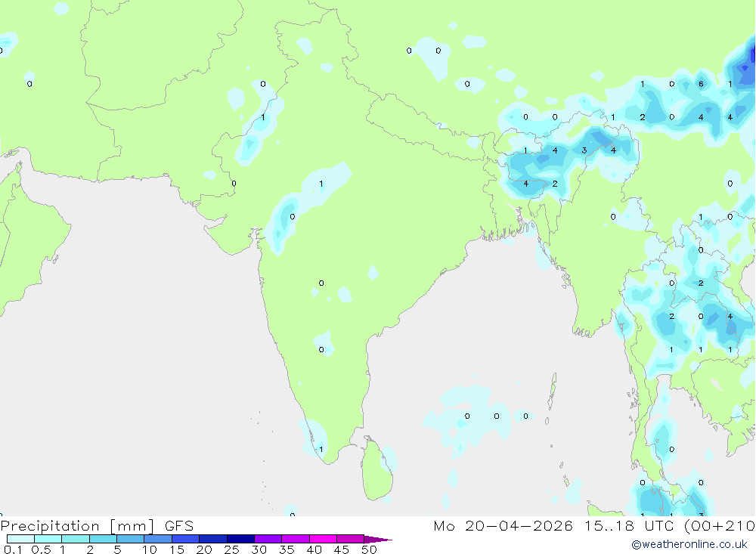Image resolution: width=756 pixels, height=554 pixels.
Task: Pick the 5–10 mm legend swatch
Action: coord(130,539)
